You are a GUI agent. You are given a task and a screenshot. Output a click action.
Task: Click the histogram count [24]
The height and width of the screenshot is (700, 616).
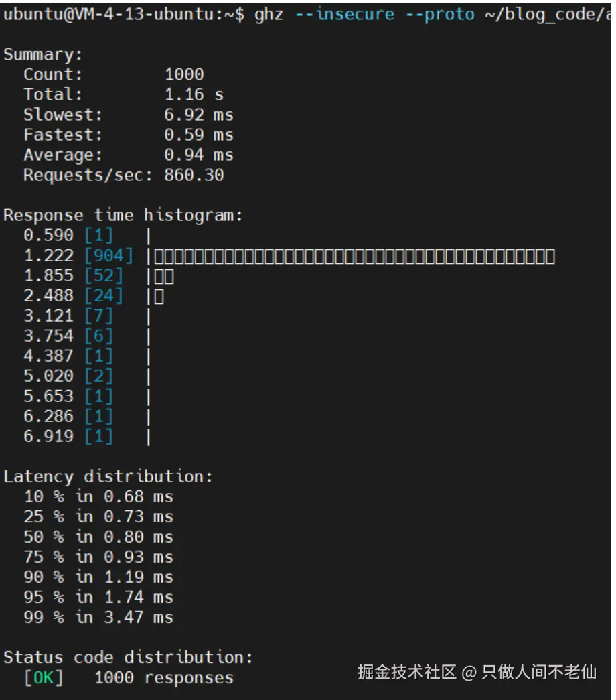[104, 296]
